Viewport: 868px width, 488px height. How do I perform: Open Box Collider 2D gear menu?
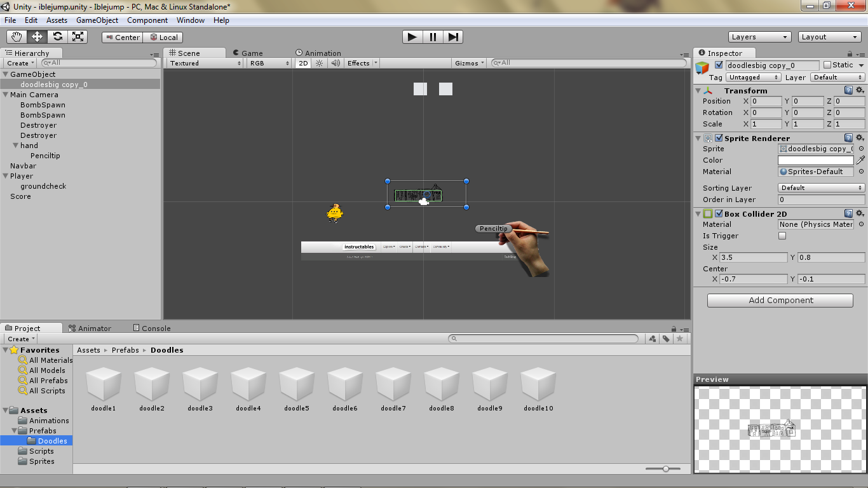[860, 213]
